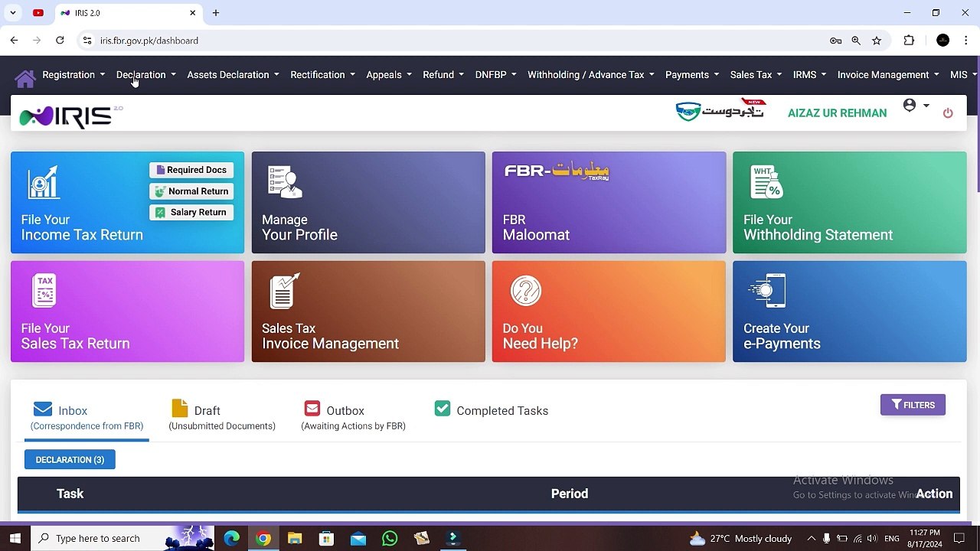Open the tab search dropdown arrow
This screenshot has height=551, width=980.
(x=13, y=13)
